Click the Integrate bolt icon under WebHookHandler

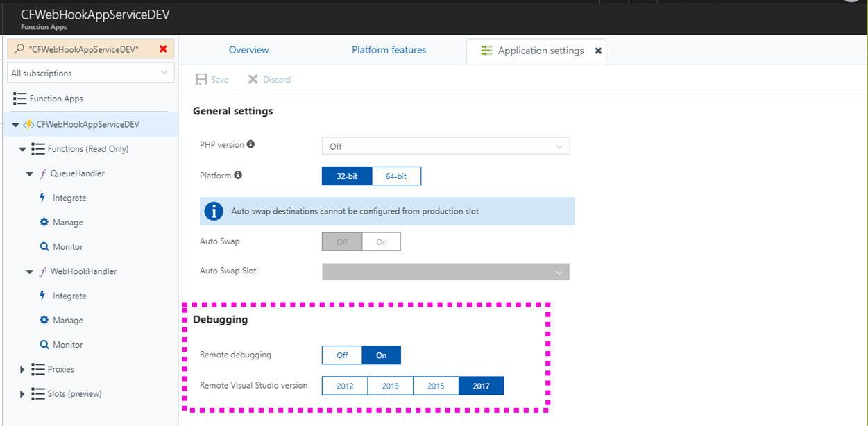click(x=43, y=296)
